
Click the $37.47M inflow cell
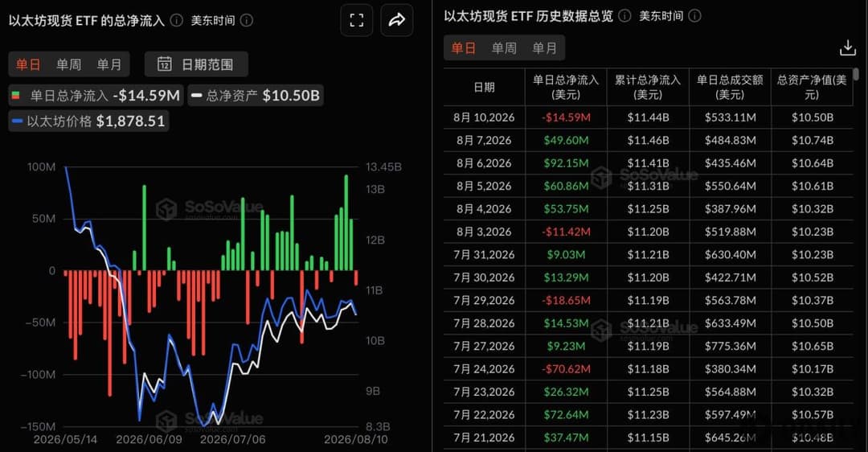(566, 438)
